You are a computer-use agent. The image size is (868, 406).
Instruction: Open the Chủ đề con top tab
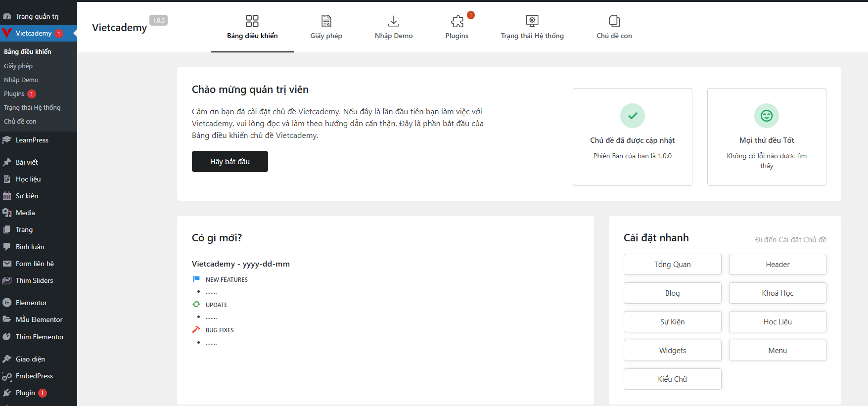pos(614,27)
